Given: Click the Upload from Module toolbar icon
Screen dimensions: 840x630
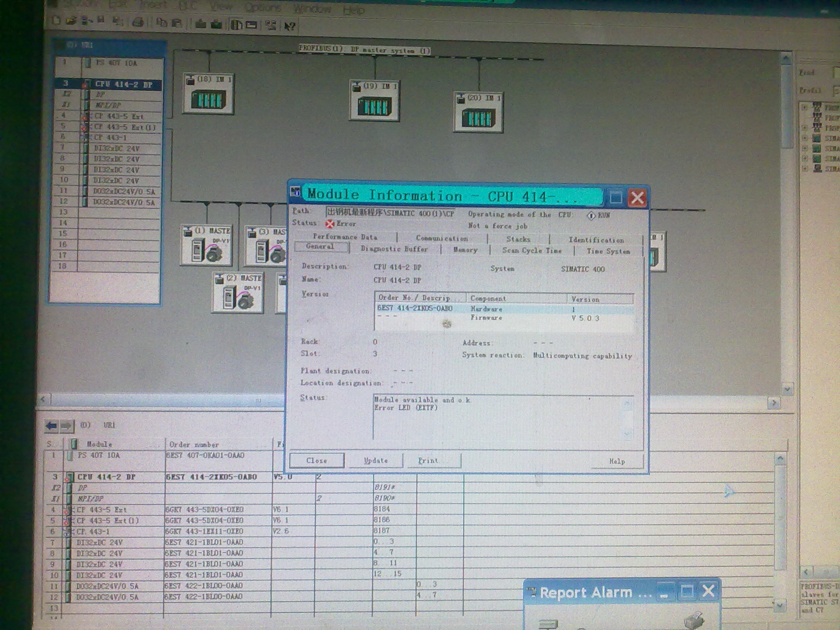Looking at the screenshot, I should click(216, 24).
